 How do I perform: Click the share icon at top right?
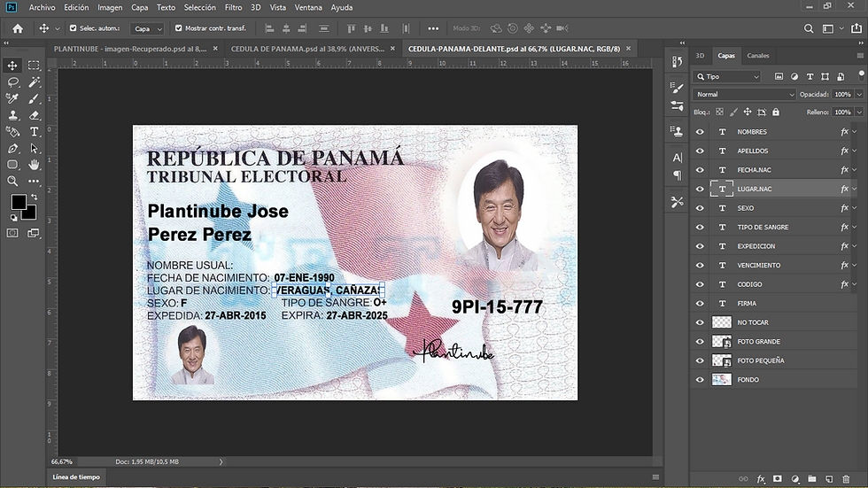[857, 28]
